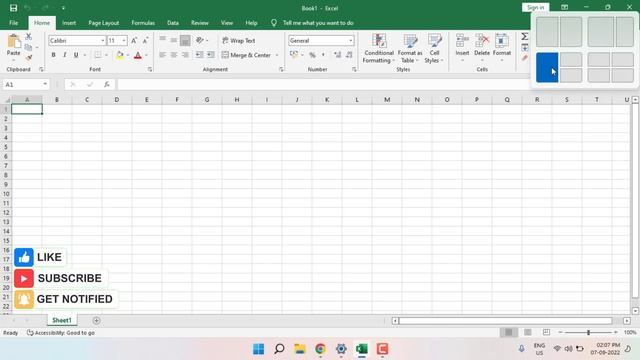Screen dimensions: 640x360
Task: Click the Insert cells icon
Action: point(462,41)
